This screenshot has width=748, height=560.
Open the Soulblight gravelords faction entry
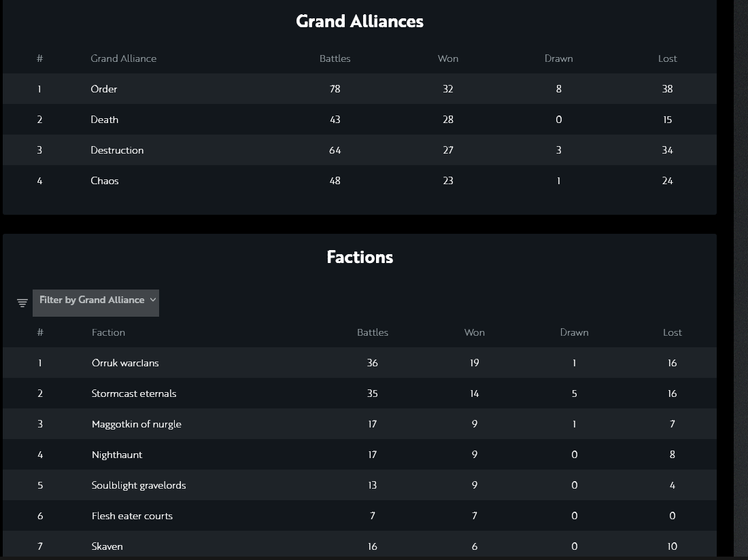point(139,485)
